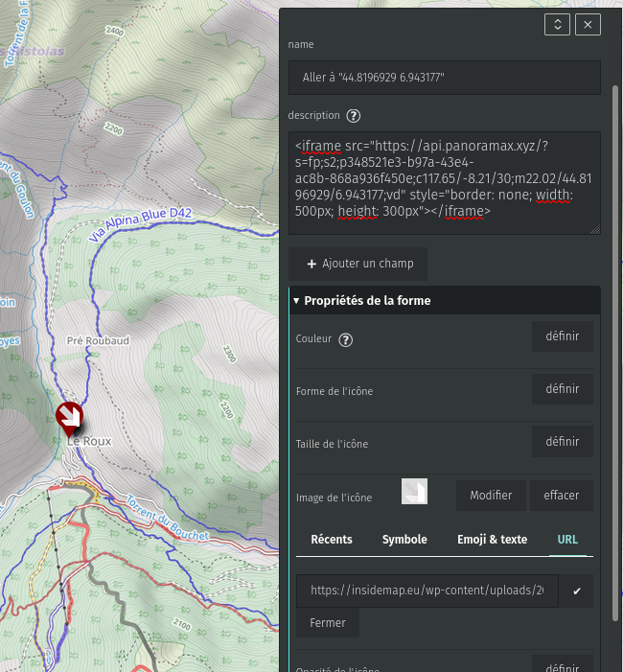Click the Fermer button
623x672 pixels.
pos(328,623)
